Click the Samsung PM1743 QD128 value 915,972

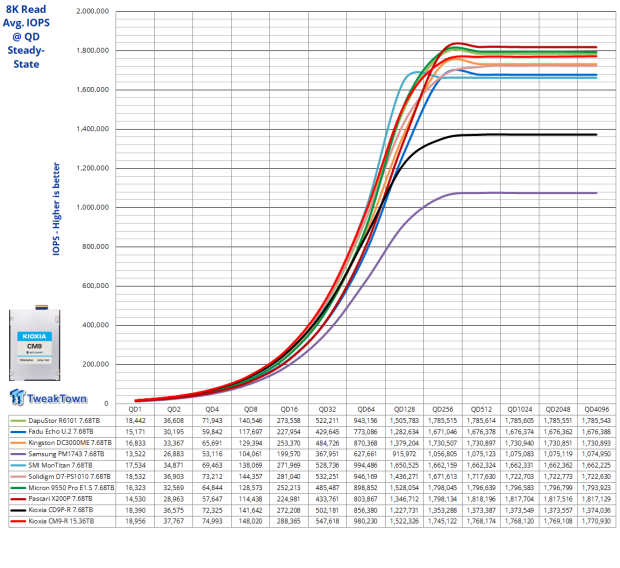click(x=405, y=454)
